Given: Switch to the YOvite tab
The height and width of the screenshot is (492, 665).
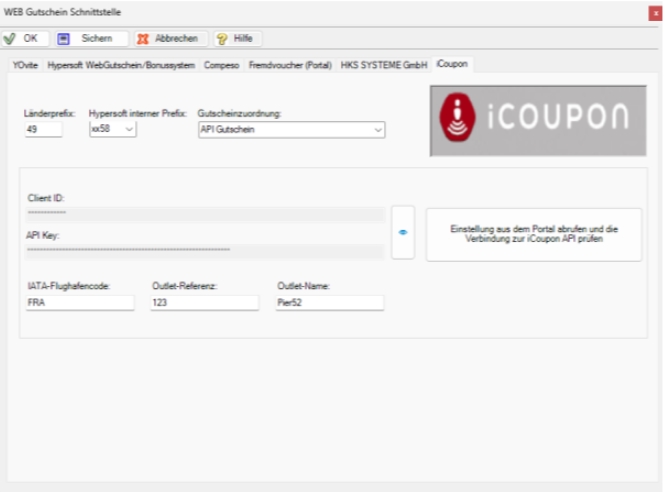Looking at the screenshot, I should 26,65.
